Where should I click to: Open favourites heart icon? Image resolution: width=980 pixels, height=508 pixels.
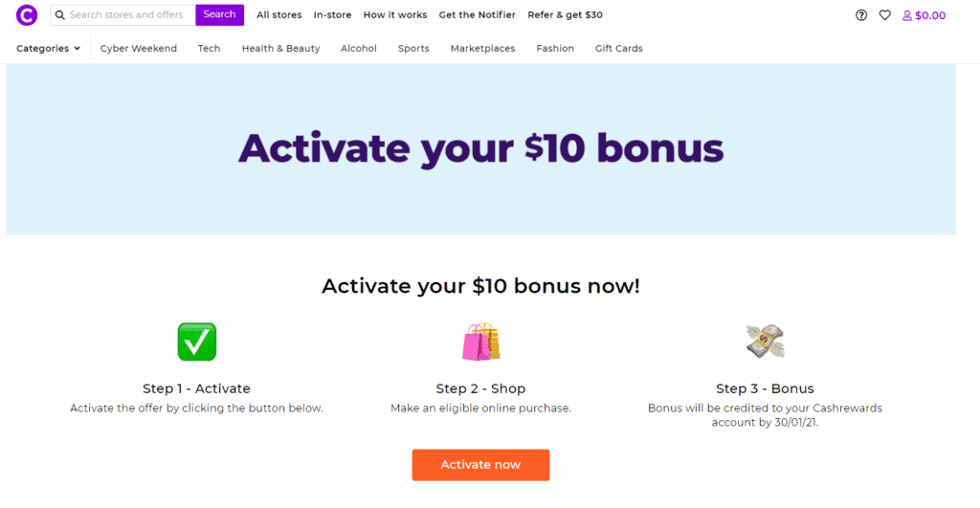pos(885,15)
